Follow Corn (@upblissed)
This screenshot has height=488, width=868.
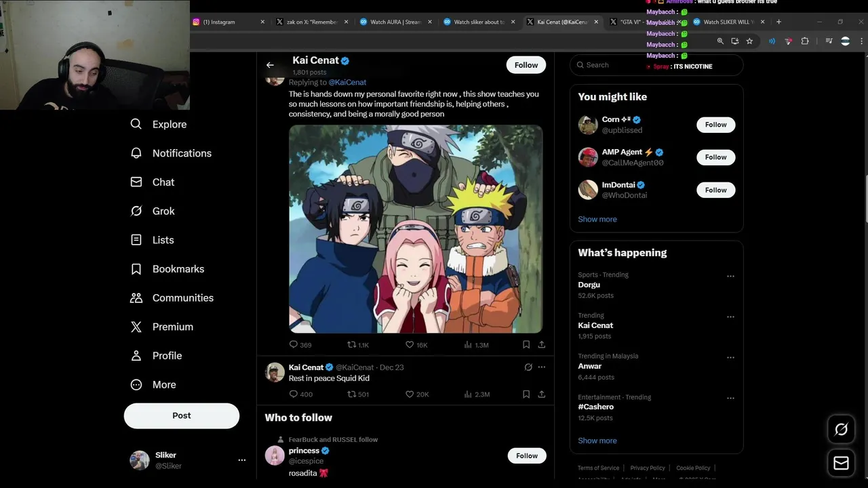tap(715, 125)
